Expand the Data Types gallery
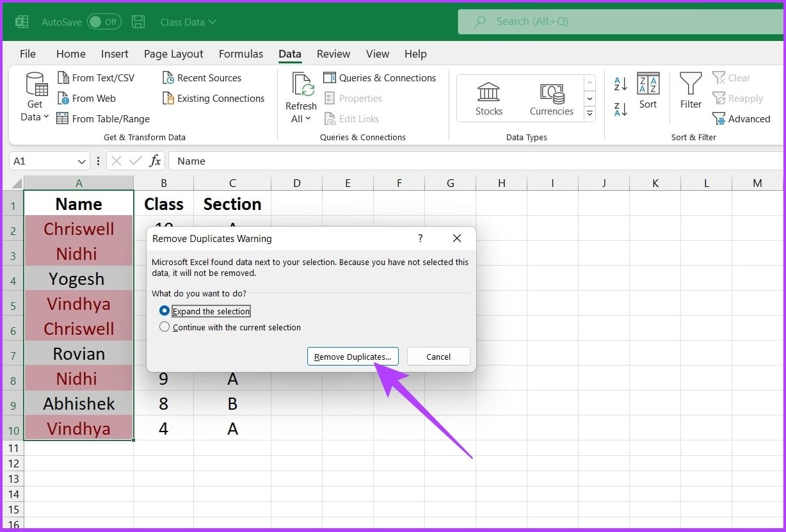 tap(589, 114)
